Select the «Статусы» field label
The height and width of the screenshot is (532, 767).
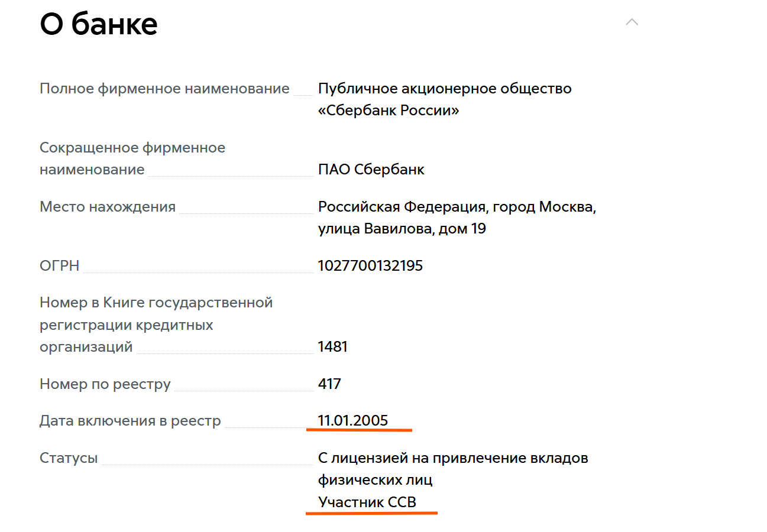point(69,457)
